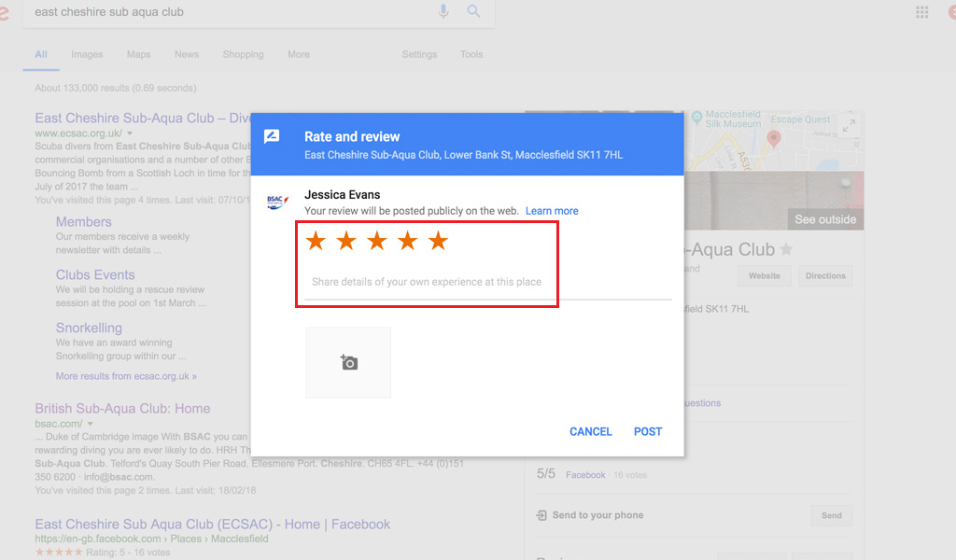Click the map location pin

tap(774, 139)
